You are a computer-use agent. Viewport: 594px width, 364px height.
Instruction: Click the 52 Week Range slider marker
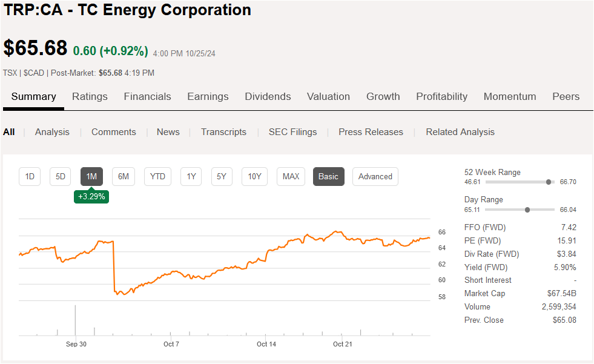tap(549, 181)
